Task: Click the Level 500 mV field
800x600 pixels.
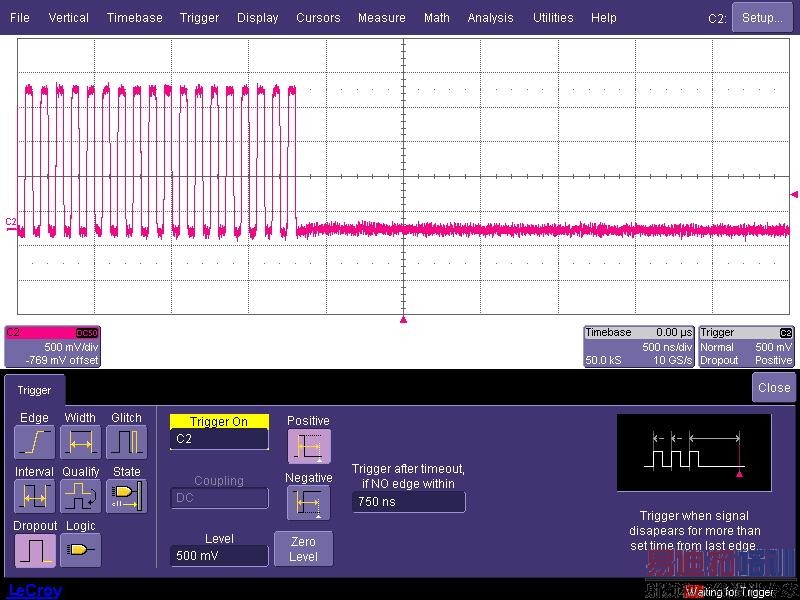Action: (x=219, y=556)
